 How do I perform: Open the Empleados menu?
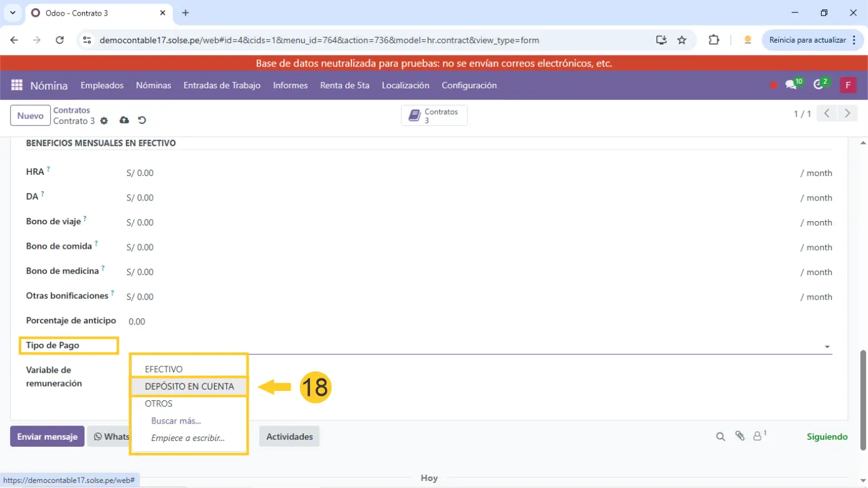coord(102,85)
